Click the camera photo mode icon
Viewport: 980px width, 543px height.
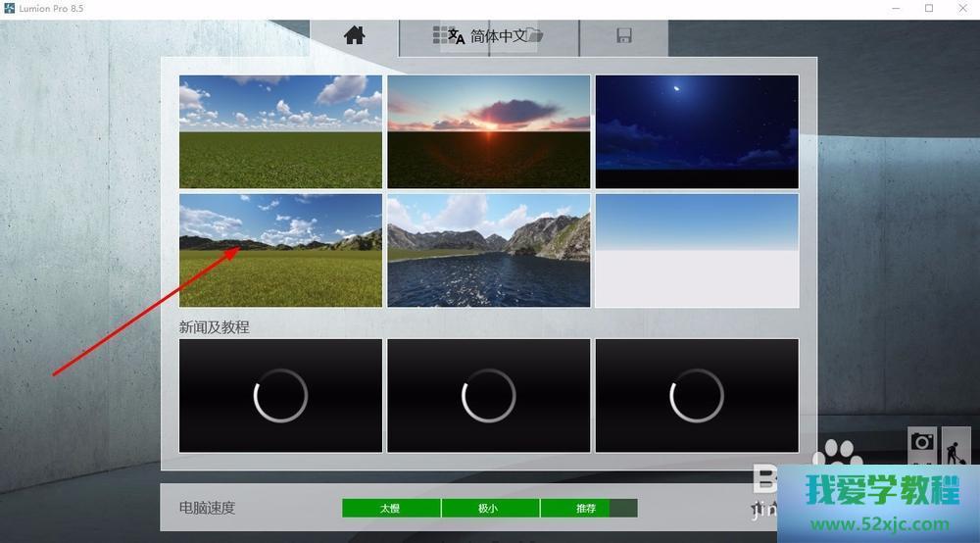(x=922, y=443)
